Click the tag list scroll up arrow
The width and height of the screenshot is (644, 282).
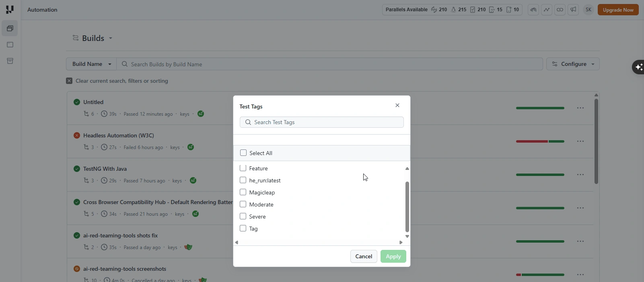coord(407,169)
